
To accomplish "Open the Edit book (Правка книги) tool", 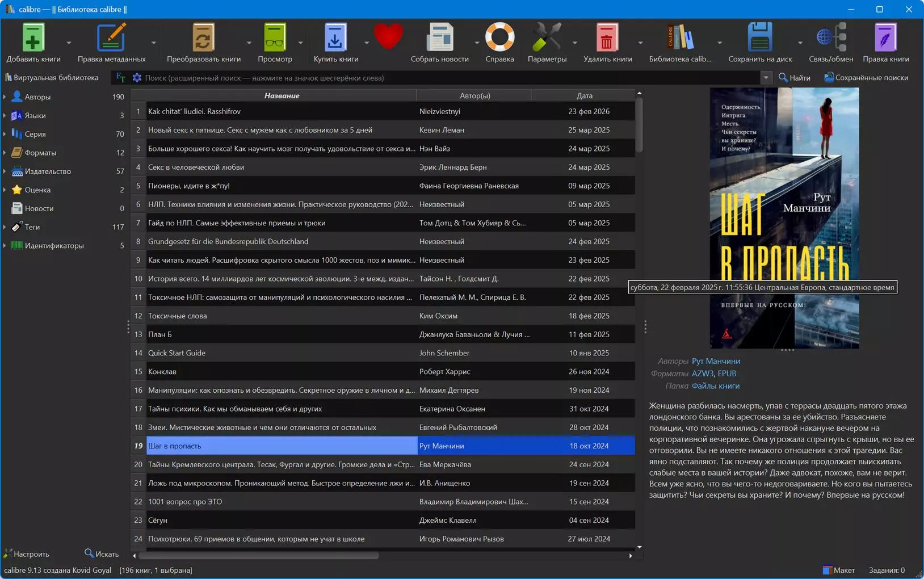I will 885,37.
